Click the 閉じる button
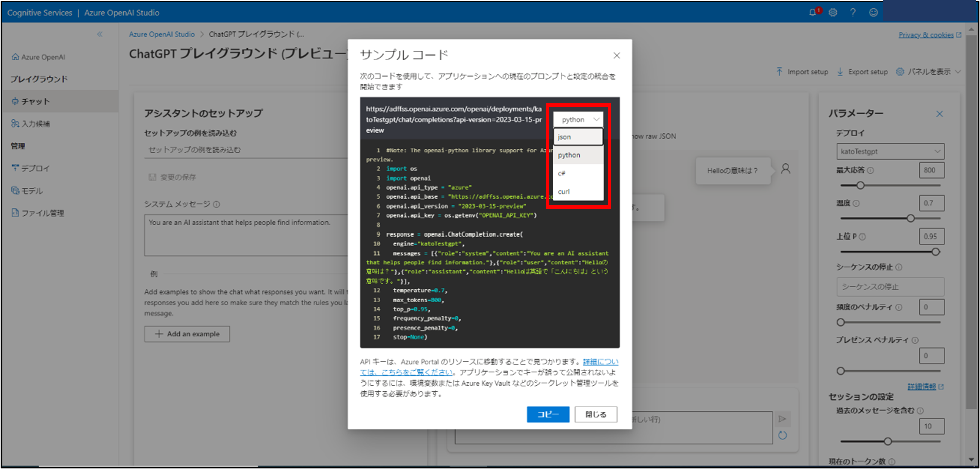Viewport: 980px width, 469px height. click(596, 414)
